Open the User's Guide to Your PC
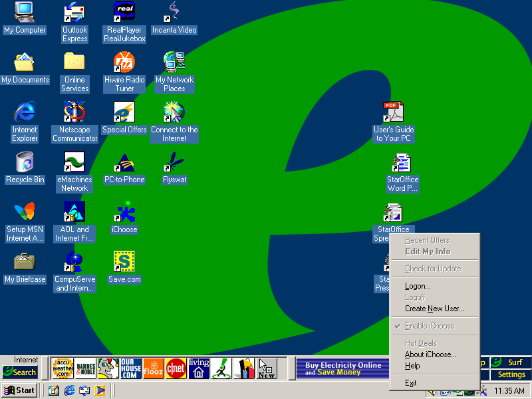 click(x=393, y=113)
